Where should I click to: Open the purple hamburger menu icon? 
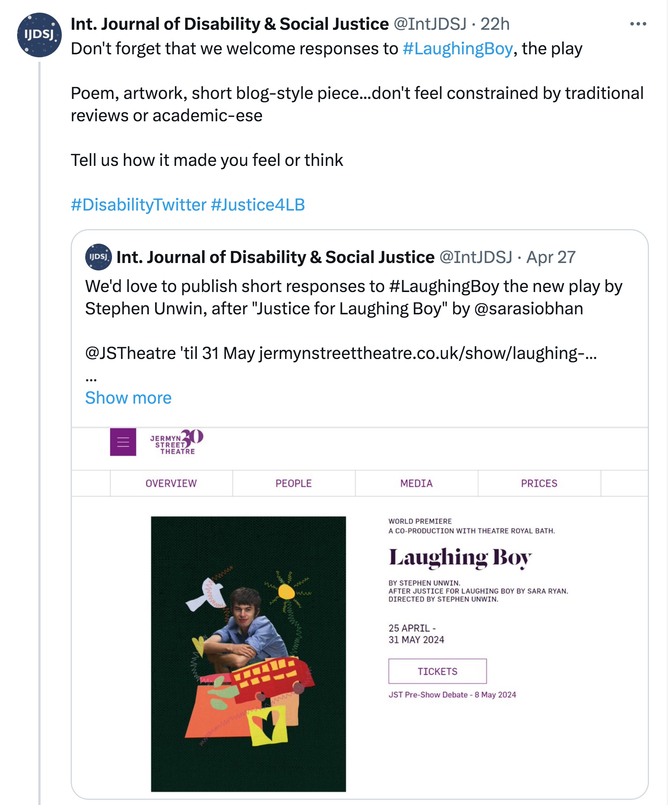tap(123, 442)
